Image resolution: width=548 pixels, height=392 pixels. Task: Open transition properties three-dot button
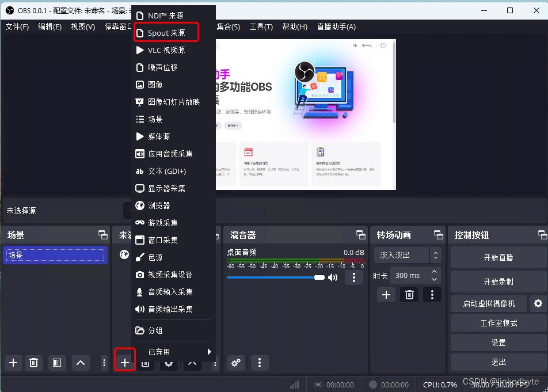tap(432, 295)
